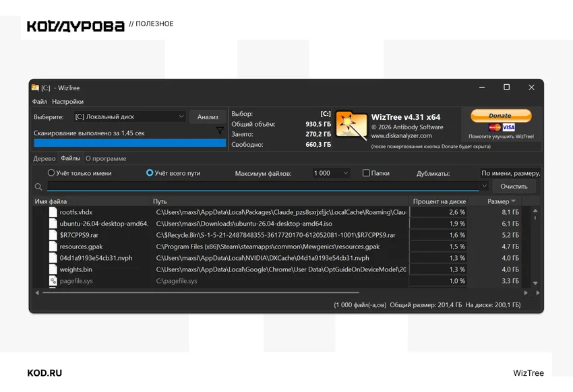
Task: Click the 2,6 % disk percentage bar
Action: 439,212
